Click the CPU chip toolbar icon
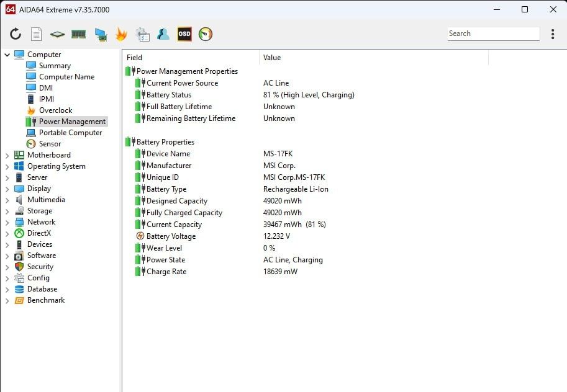Image resolution: width=567 pixels, height=392 pixels. tap(57, 34)
